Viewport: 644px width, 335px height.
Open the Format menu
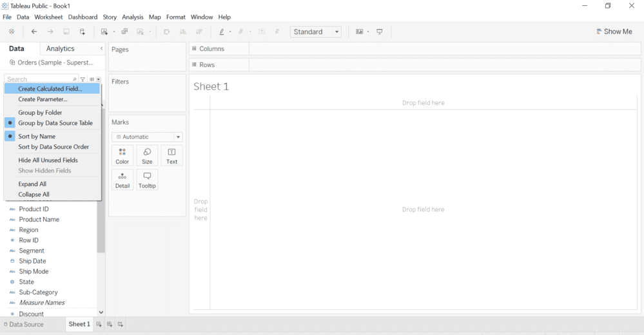(176, 17)
